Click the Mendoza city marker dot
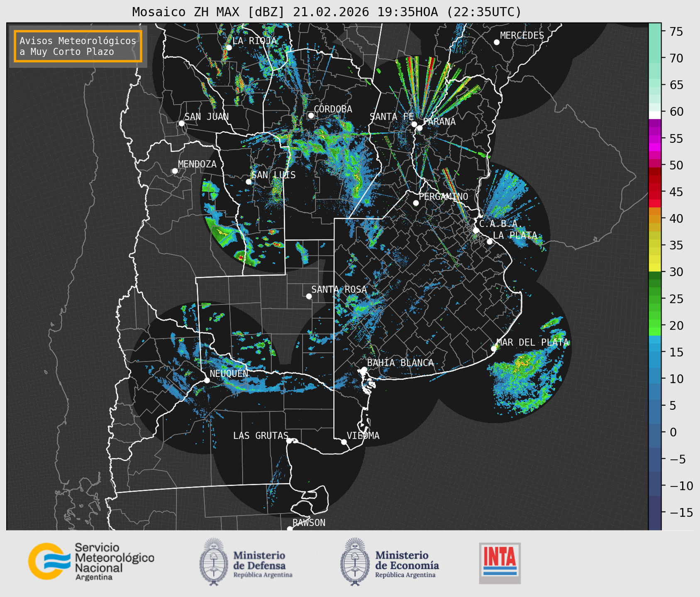 [175, 171]
